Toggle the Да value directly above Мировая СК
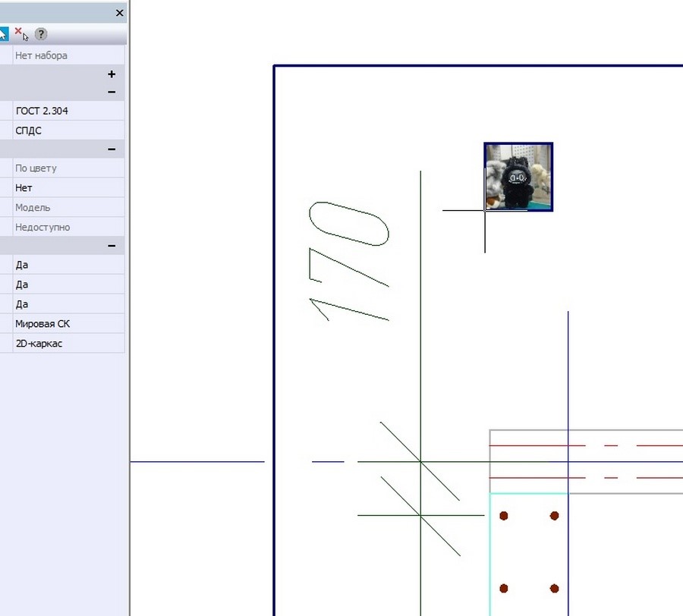 pyautogui.click(x=68, y=304)
